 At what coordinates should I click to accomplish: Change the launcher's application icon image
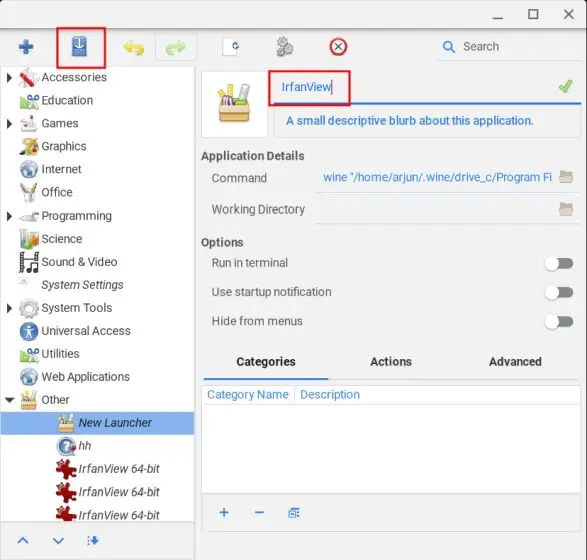coord(234,104)
